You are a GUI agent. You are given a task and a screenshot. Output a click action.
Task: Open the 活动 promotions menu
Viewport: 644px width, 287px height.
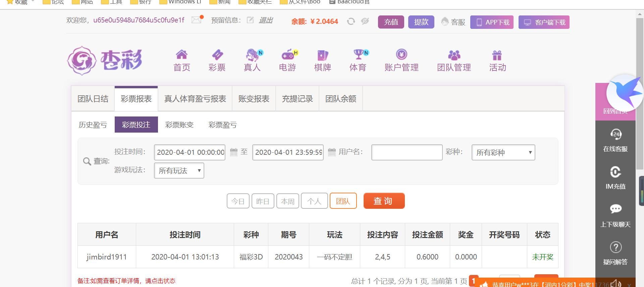(497, 60)
